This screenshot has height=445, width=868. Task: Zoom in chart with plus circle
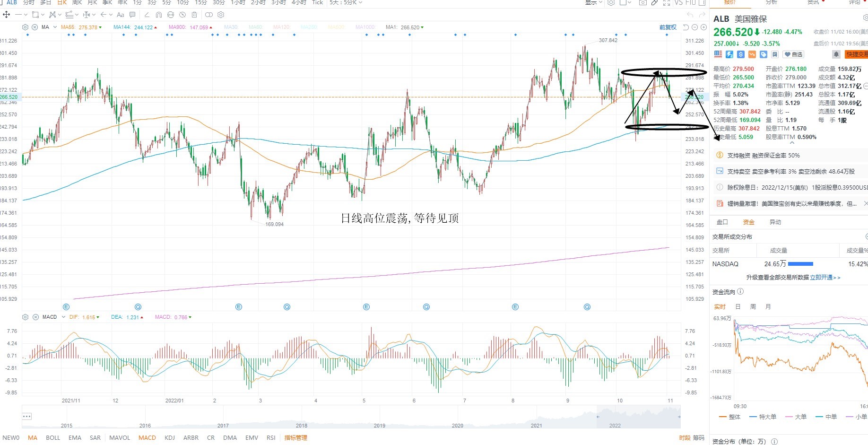click(703, 27)
